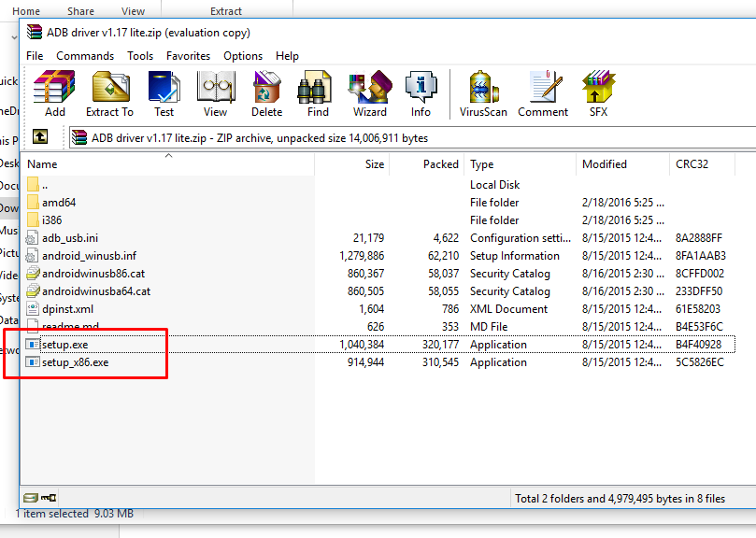Select the readme.md file row
This screenshot has width=756, height=538.
(x=379, y=326)
